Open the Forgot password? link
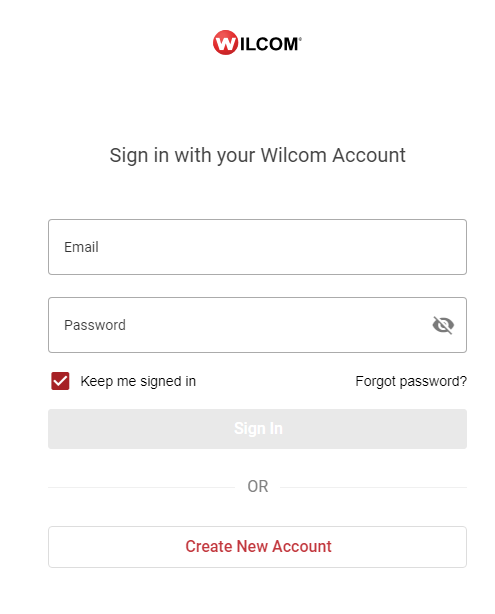Viewport: 495px width, 614px height. tap(411, 381)
